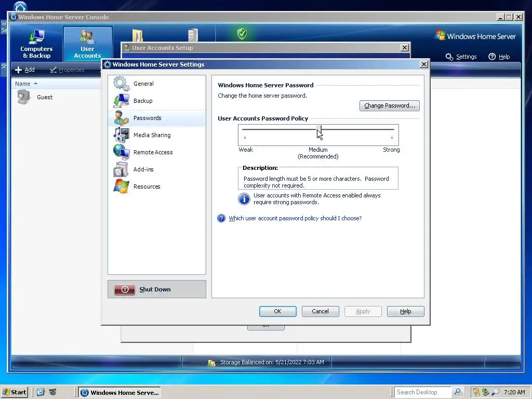Open Help in the Settings dialog
Image resolution: width=532 pixels, height=399 pixels.
coord(405,311)
